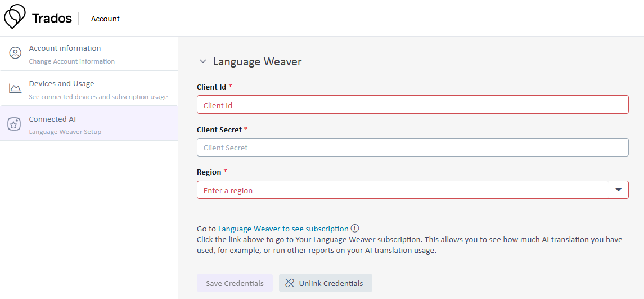Follow the Language Weaver to see subscription link
Image resolution: width=644 pixels, height=299 pixels.
click(x=283, y=229)
